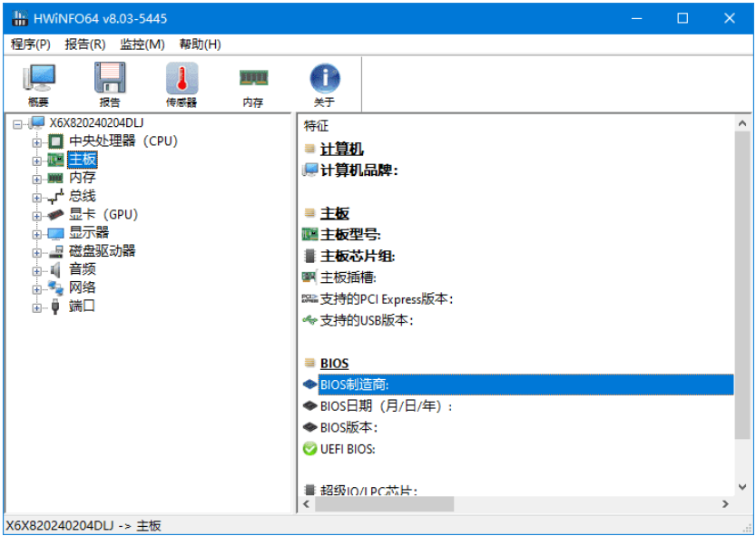The width and height of the screenshot is (756, 536).
Task: Click the 主板插槽 slot icon
Action: tap(312, 278)
